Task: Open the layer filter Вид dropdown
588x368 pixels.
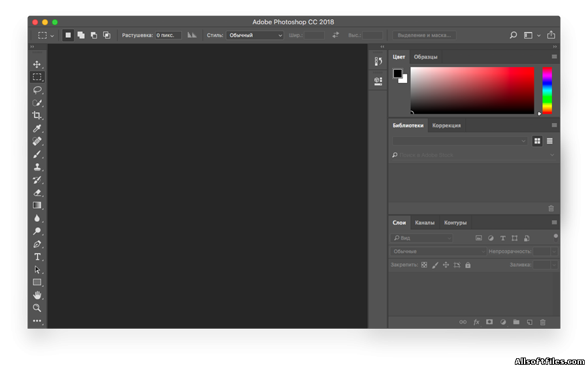Action: tap(421, 238)
